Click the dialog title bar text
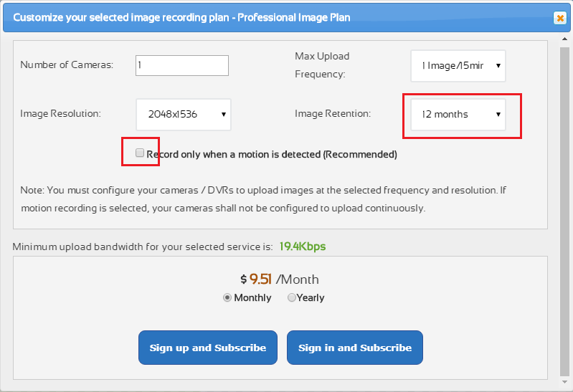 coord(181,17)
